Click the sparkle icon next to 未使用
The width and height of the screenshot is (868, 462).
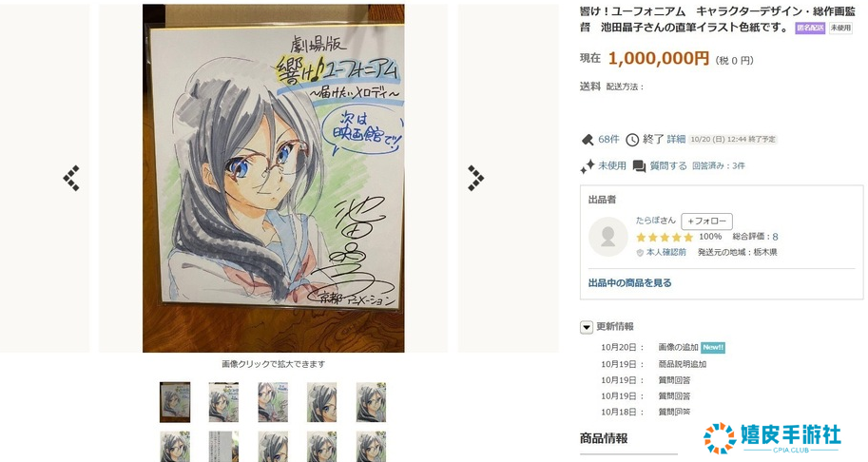click(588, 166)
